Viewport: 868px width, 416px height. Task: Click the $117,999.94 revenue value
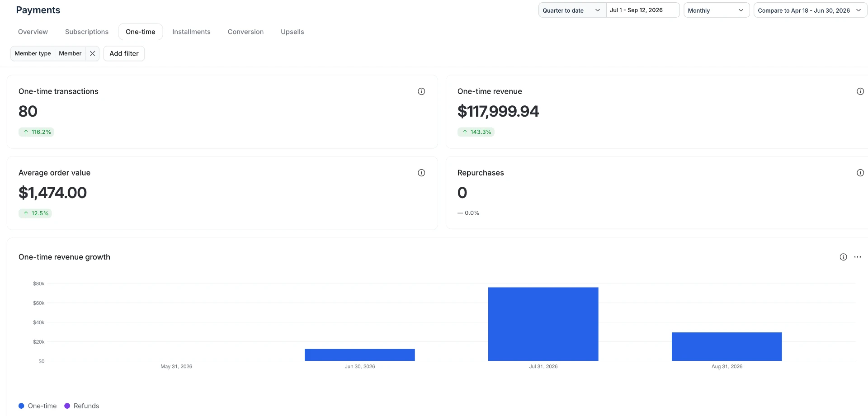(498, 111)
